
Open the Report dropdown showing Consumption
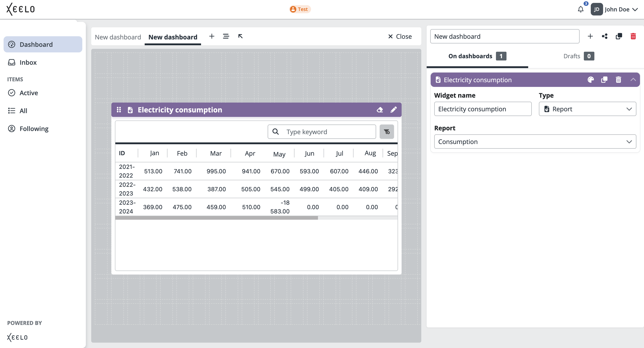(535, 142)
